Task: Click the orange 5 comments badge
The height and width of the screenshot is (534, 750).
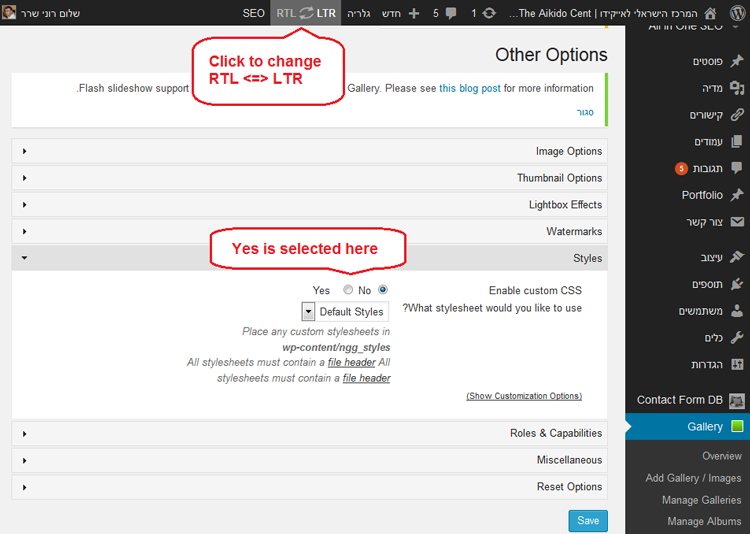Action: point(681,168)
